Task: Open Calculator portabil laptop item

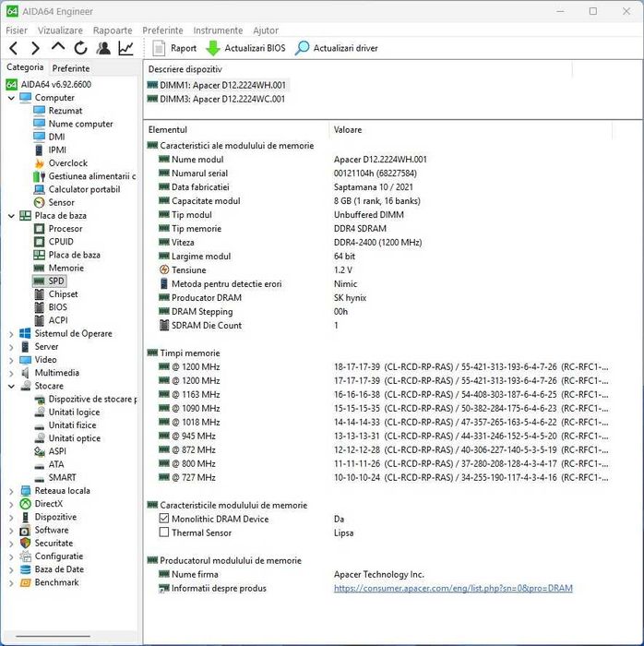Action: pos(77,189)
